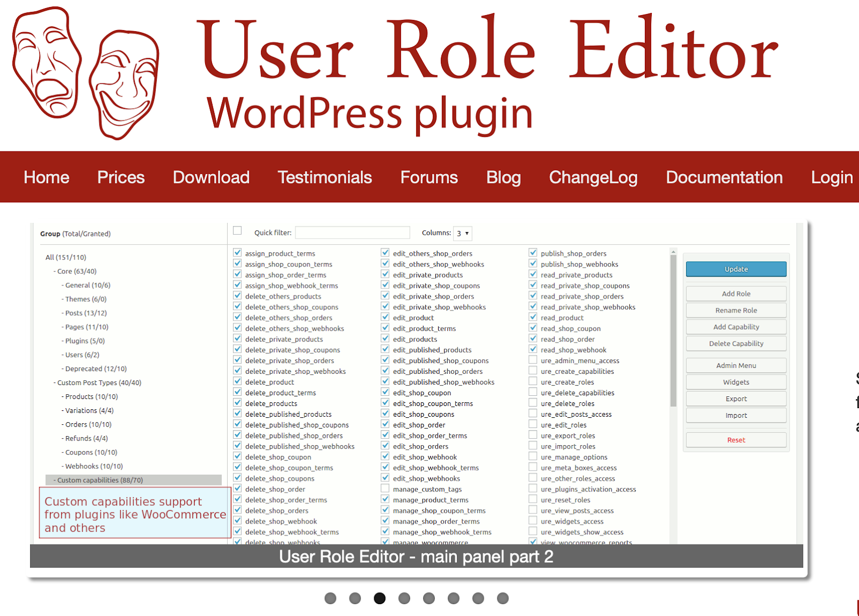Enable ure_widgets_access checkbox
This screenshot has width=859, height=616.
pos(533,520)
